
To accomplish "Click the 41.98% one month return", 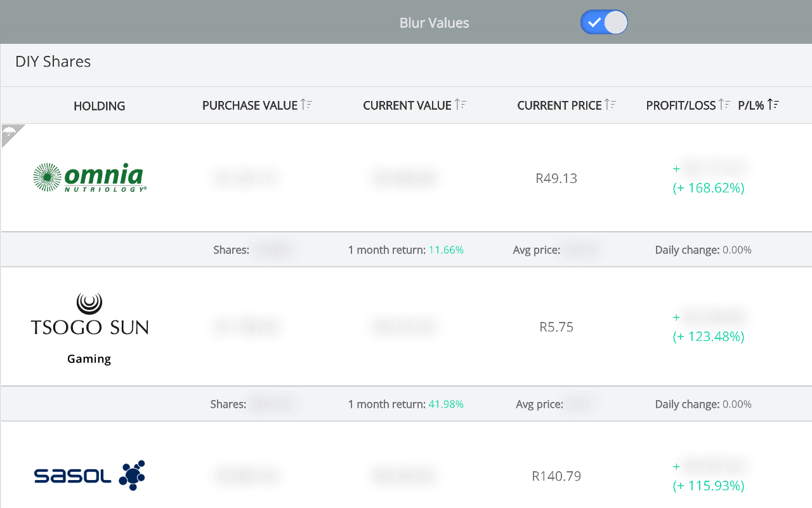I will pyautogui.click(x=446, y=404).
